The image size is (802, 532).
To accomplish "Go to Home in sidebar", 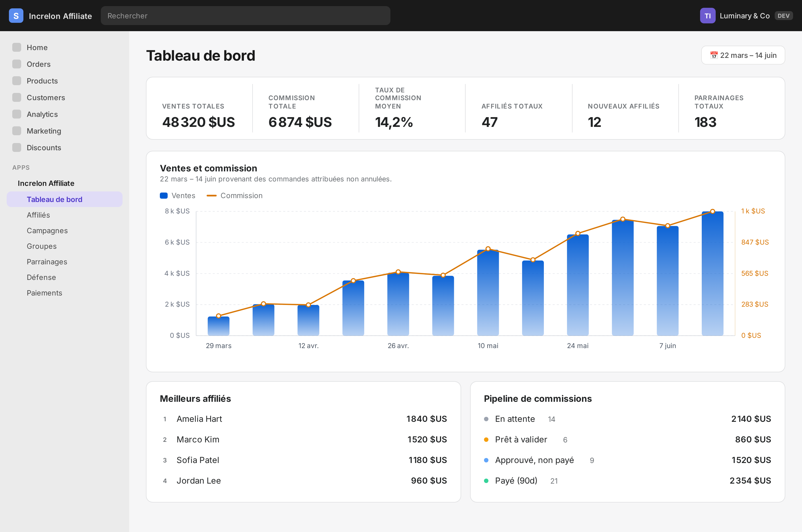I will [65, 48].
